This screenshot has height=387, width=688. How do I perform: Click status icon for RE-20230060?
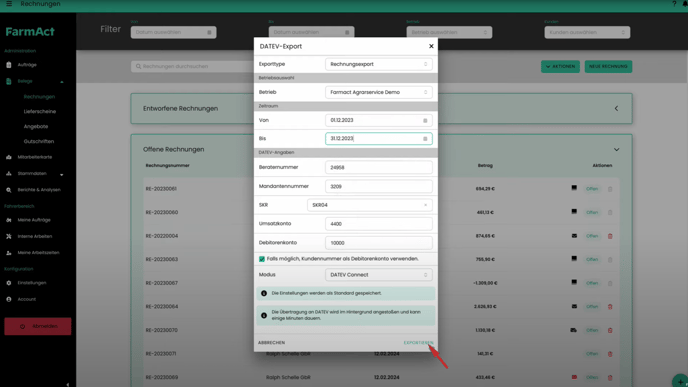pos(574,211)
